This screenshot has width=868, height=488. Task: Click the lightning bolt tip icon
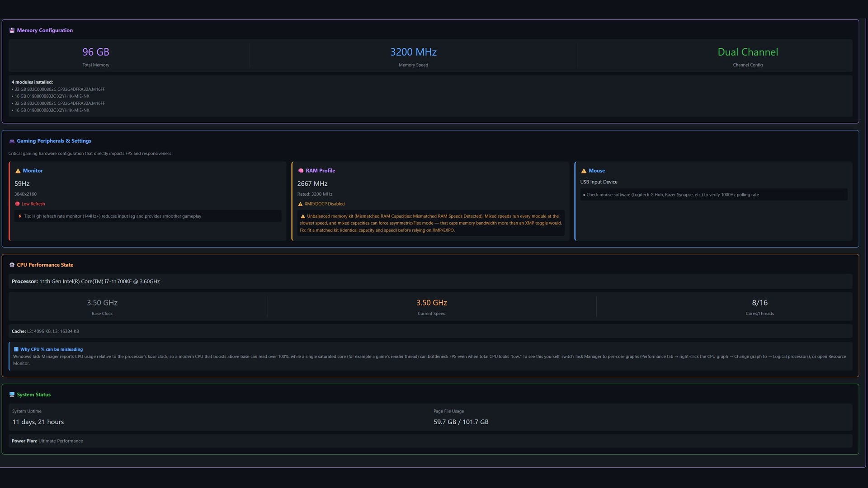[20, 216]
